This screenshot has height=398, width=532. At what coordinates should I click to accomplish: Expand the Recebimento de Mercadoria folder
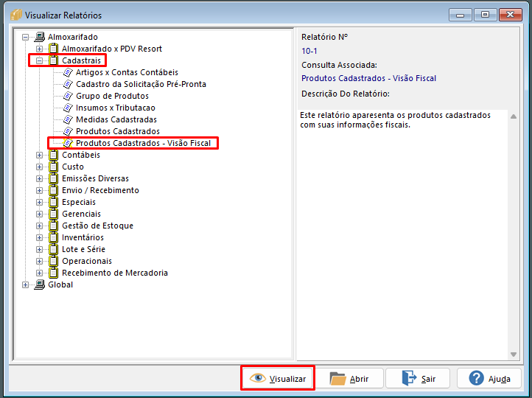click(39, 273)
